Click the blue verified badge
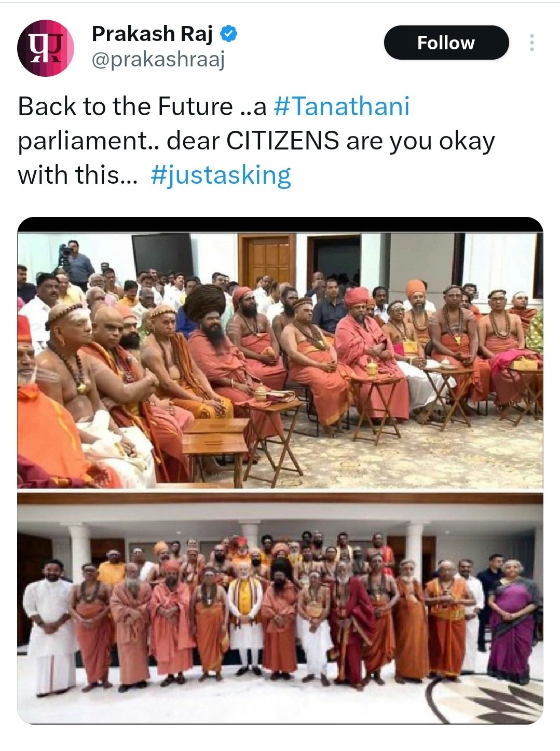This screenshot has height=751, width=560. tap(229, 34)
